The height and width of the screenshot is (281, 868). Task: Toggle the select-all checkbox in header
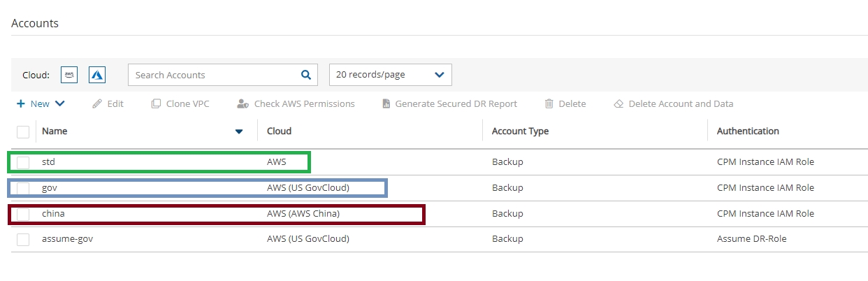click(x=23, y=131)
